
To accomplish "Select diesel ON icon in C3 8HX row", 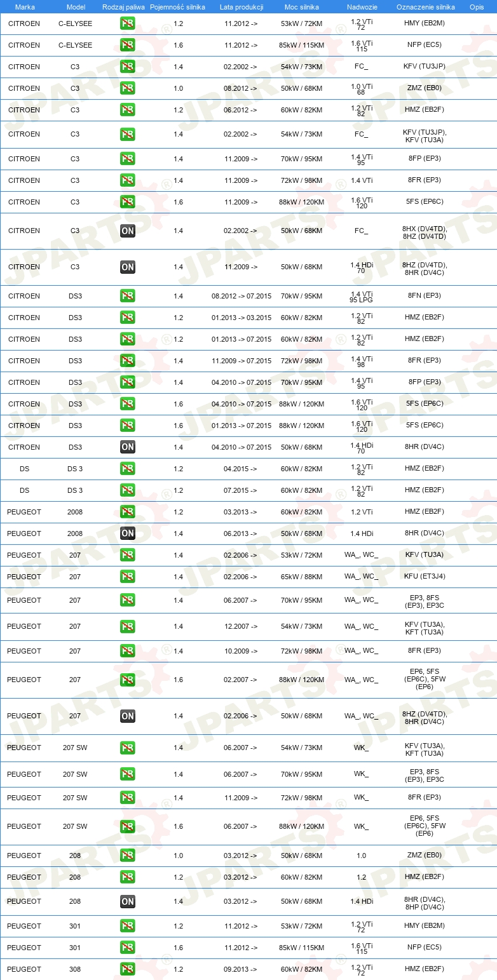I will pos(128,231).
